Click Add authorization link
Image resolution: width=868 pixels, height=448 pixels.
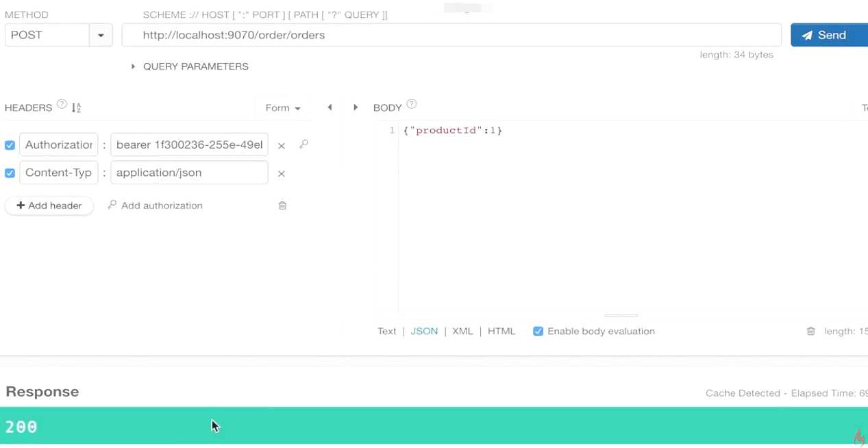tap(156, 206)
